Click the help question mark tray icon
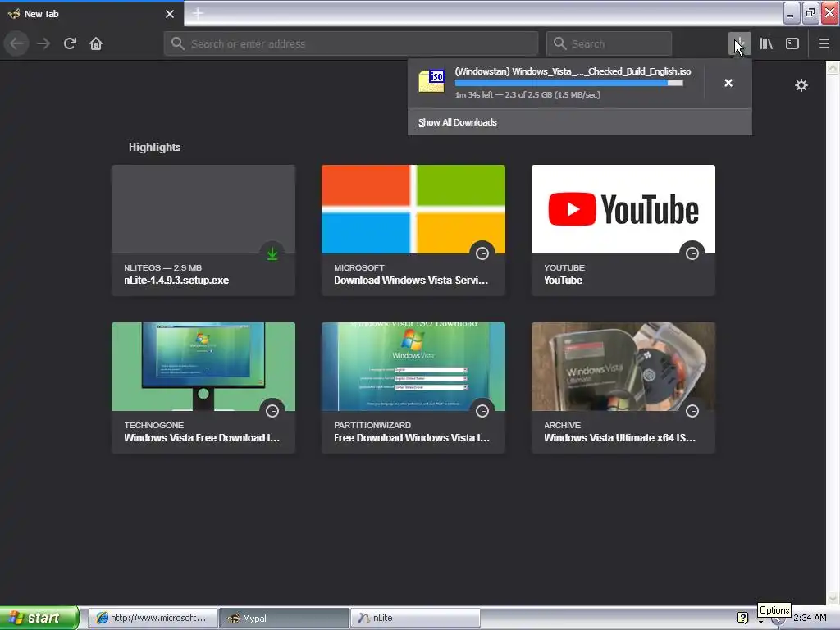The height and width of the screenshot is (630, 840). pyautogui.click(x=742, y=618)
